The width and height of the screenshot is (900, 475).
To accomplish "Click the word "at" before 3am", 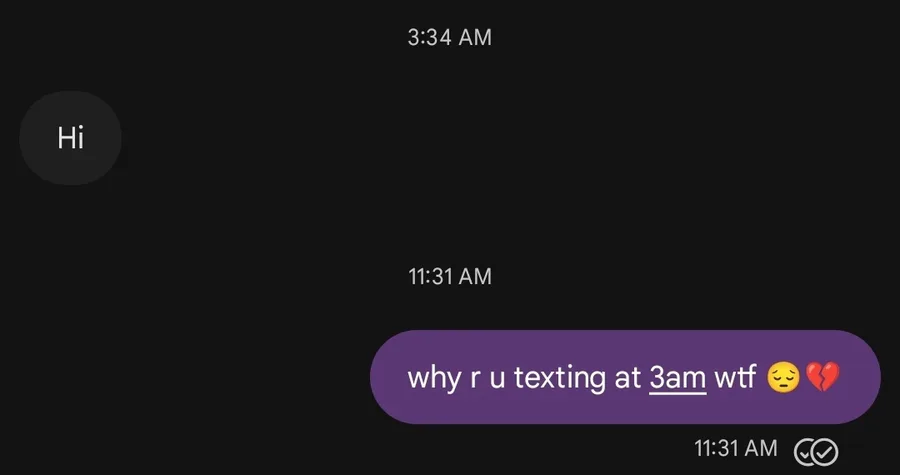I will point(627,379).
